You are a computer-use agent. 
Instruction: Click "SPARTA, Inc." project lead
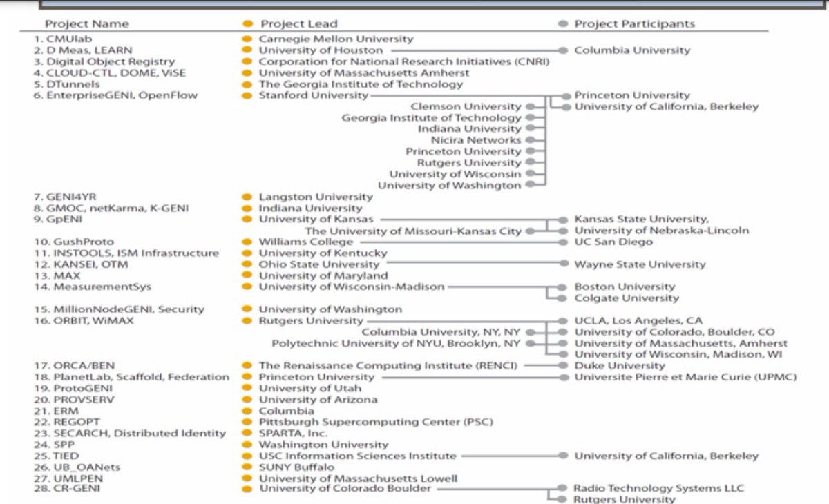[x=294, y=433]
